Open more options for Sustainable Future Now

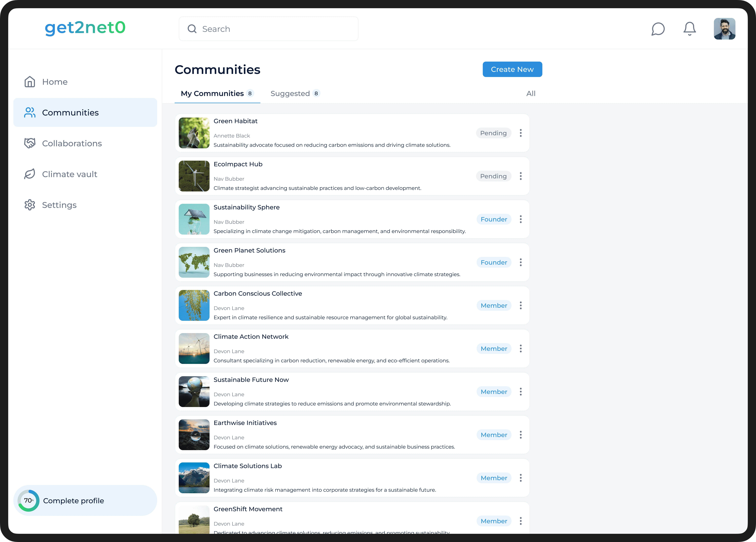[x=521, y=392]
